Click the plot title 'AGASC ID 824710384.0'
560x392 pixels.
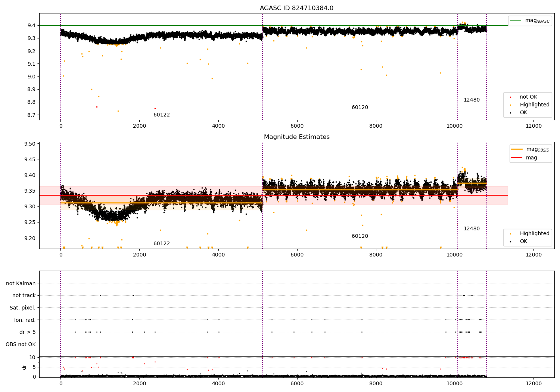coord(296,8)
